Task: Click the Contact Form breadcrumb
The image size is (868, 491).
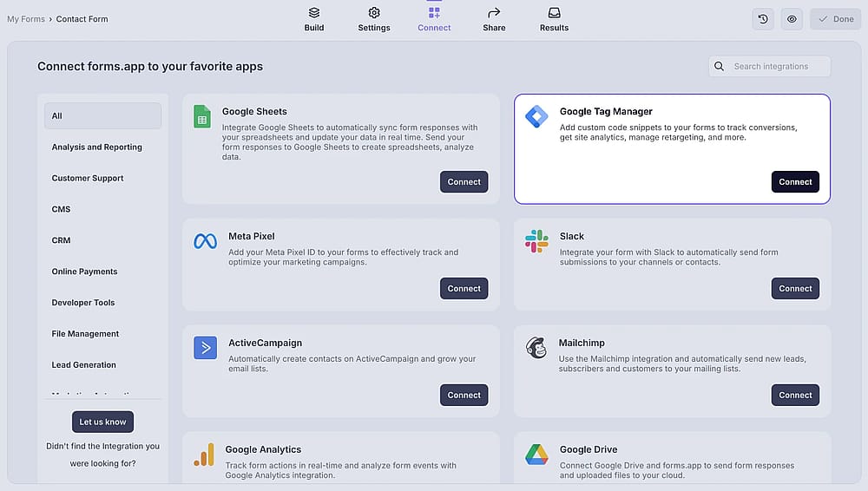Action: 82,19
